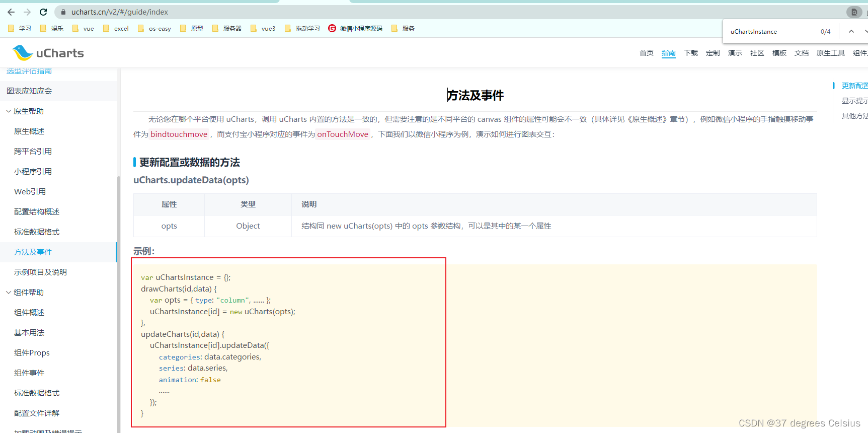Open the 娱乐 bookmark folder

click(52, 28)
